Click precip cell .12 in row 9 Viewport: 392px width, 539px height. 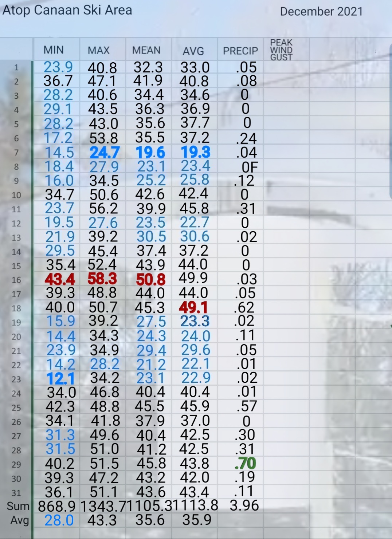pyautogui.click(x=244, y=181)
